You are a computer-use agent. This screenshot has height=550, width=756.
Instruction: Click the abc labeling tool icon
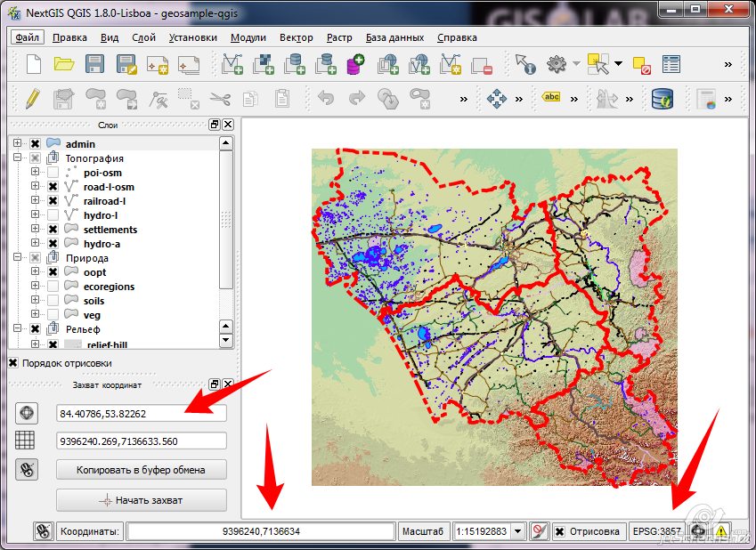pyautogui.click(x=551, y=97)
